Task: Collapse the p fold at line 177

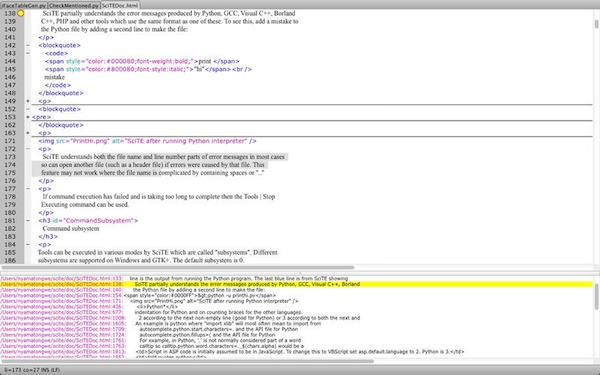Action: (28, 189)
